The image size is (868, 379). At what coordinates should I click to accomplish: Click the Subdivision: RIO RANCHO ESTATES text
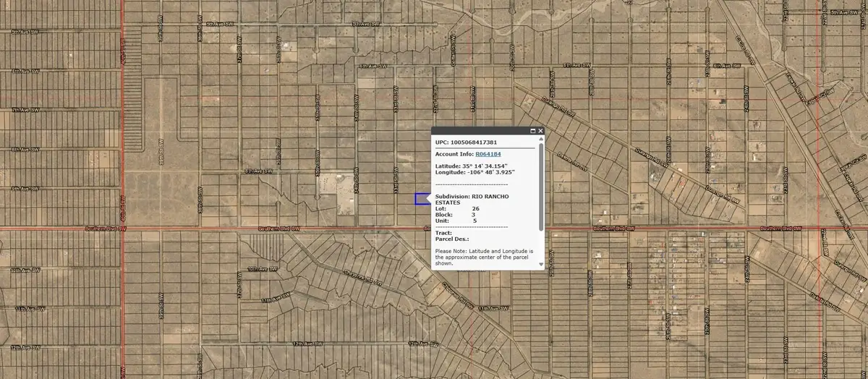tap(471, 199)
